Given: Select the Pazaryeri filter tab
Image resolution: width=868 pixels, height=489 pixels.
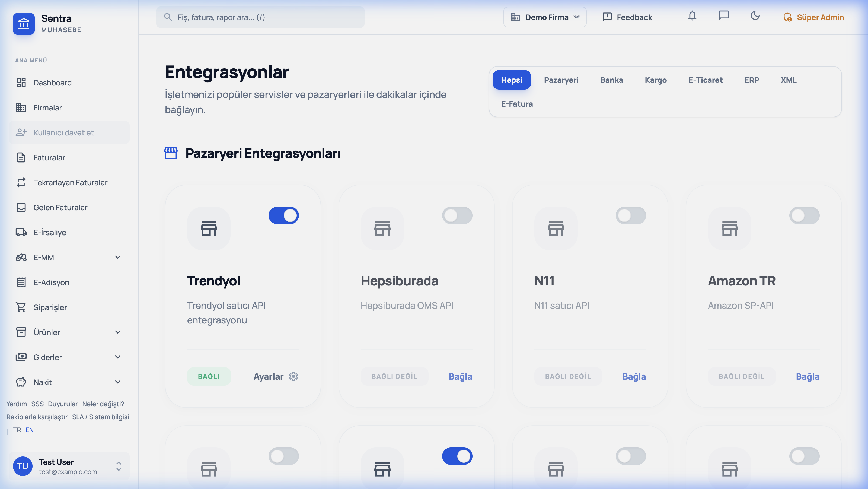Looking at the screenshot, I should (561, 80).
